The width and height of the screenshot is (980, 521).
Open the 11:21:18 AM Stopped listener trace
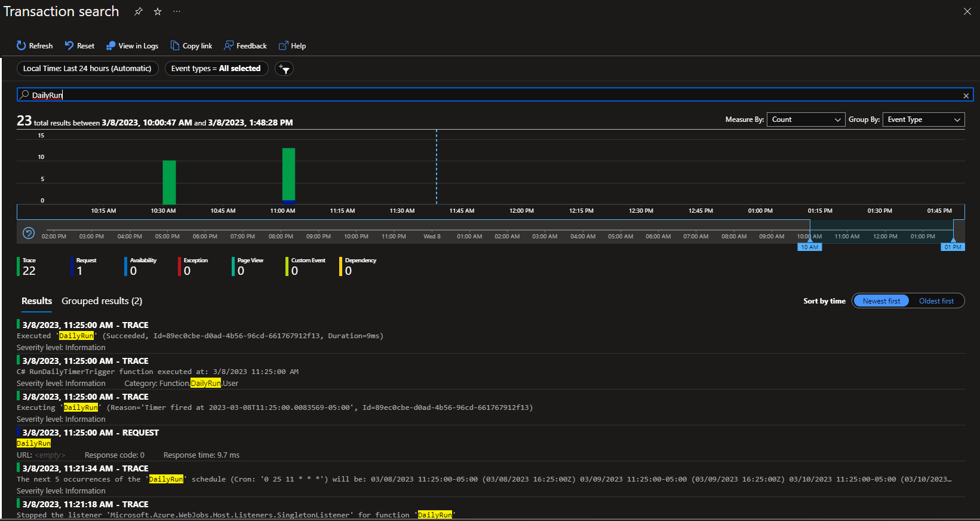coord(491,509)
